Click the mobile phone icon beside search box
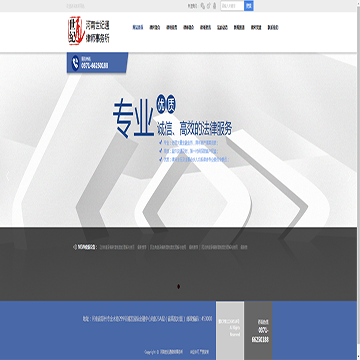The image size is (360, 360). tap(214, 6)
